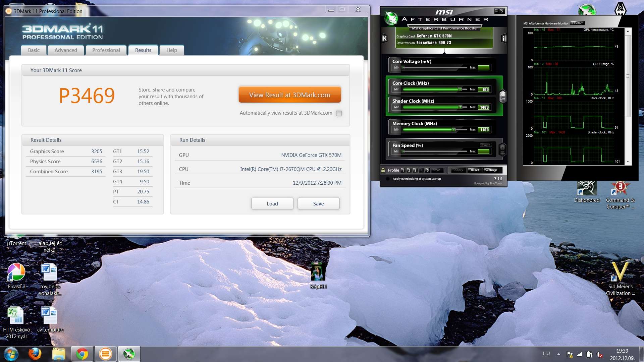
Task: Open Kombustor via the K button in Afterburner
Action: (x=385, y=39)
